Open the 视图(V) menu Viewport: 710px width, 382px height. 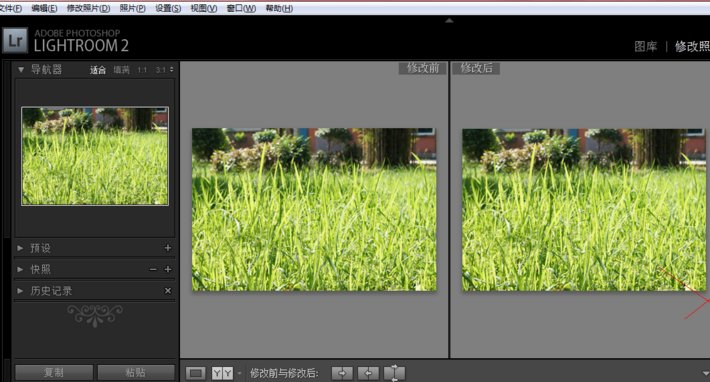tap(204, 9)
